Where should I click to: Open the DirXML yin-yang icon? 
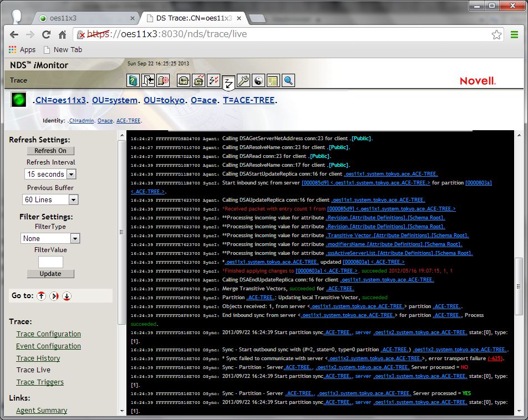pos(258,81)
